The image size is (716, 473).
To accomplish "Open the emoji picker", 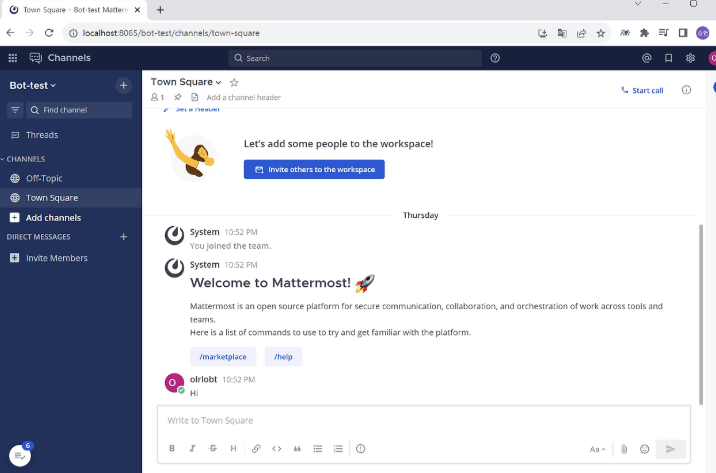I will point(644,449).
